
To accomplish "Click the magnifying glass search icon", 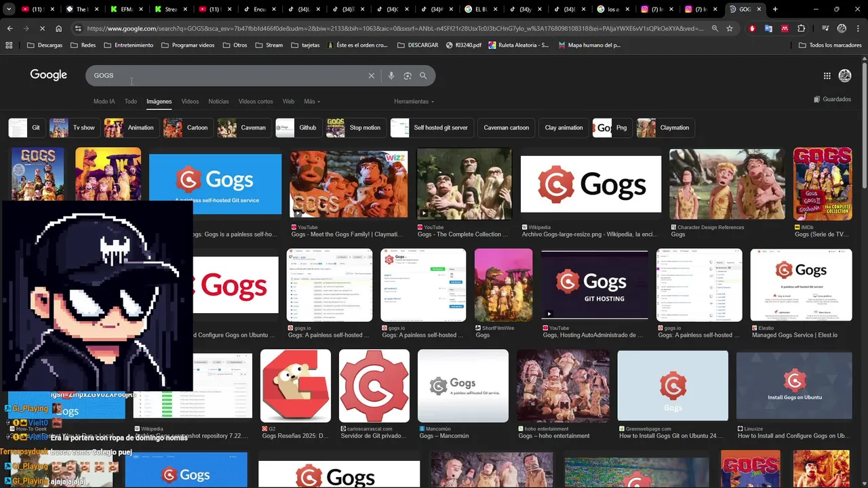I will click(x=423, y=76).
